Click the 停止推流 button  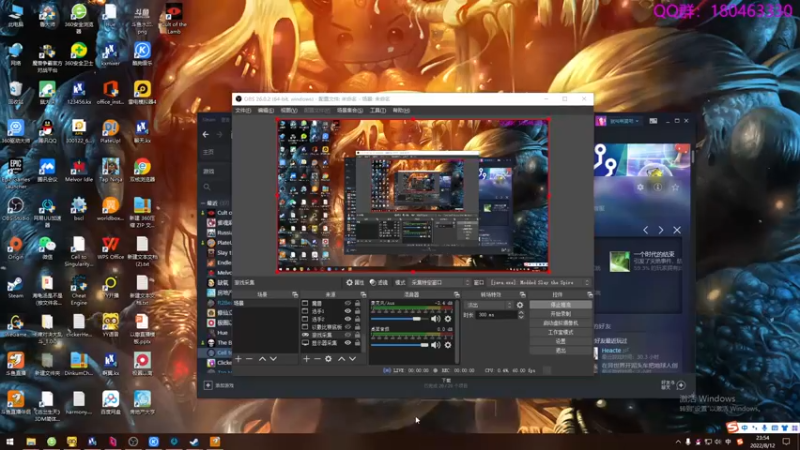pyautogui.click(x=560, y=305)
